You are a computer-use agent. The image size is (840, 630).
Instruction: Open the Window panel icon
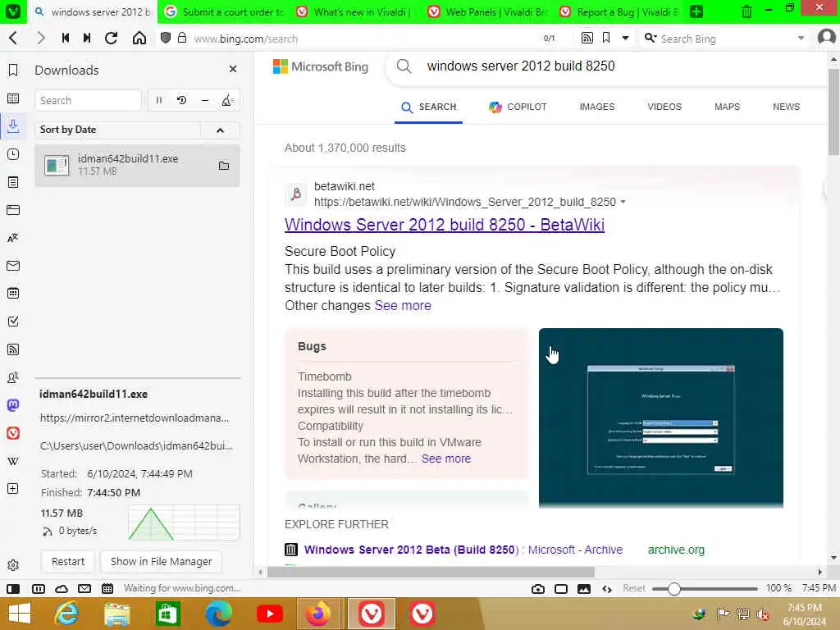coord(13,210)
